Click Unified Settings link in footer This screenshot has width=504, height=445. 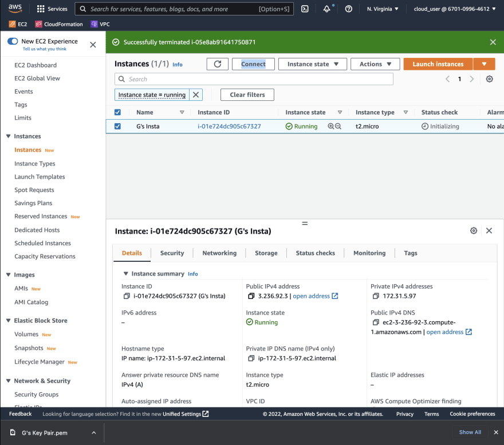click(x=186, y=414)
